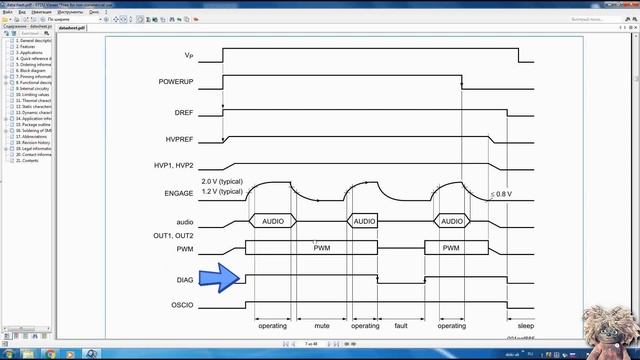Image resolution: width=640 pixels, height=360 pixels.
Task: Open '5. Ordering information' entry
Action: (33, 64)
